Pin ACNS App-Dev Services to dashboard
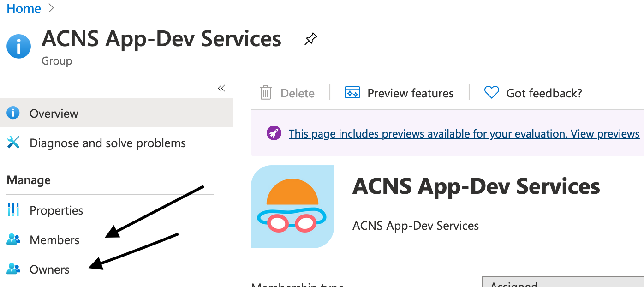644x287 pixels. pos(310,39)
